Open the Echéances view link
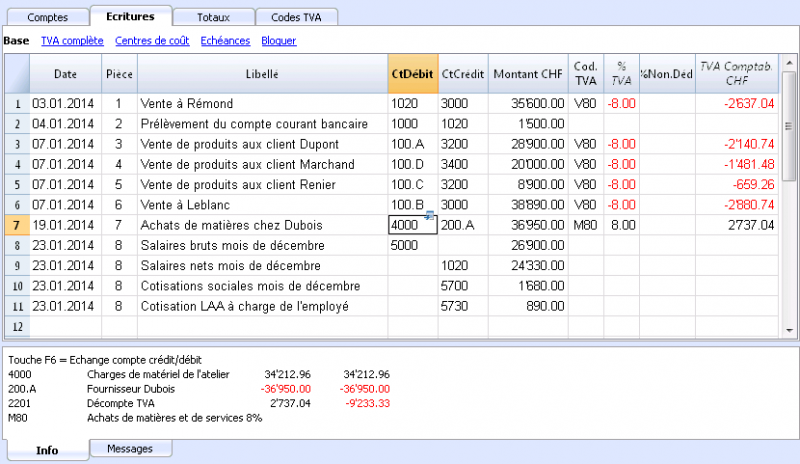This screenshot has height=464, width=800. [225, 41]
